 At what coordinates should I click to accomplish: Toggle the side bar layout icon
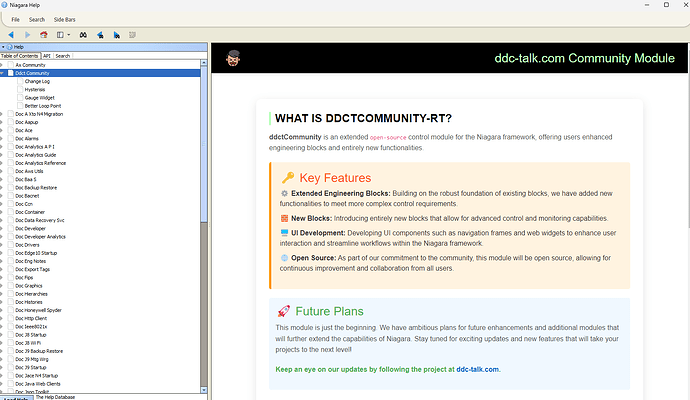click(x=60, y=35)
